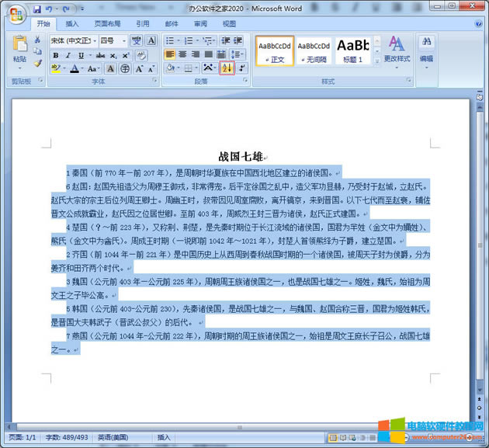Click the Character Border icon
The image size is (489, 448).
151,40
